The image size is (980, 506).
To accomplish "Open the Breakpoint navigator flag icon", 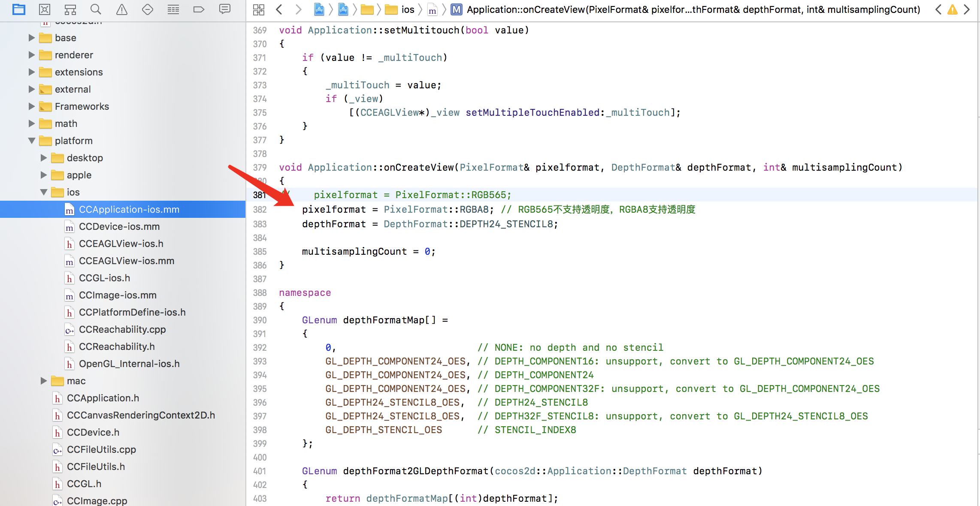I will click(x=199, y=9).
